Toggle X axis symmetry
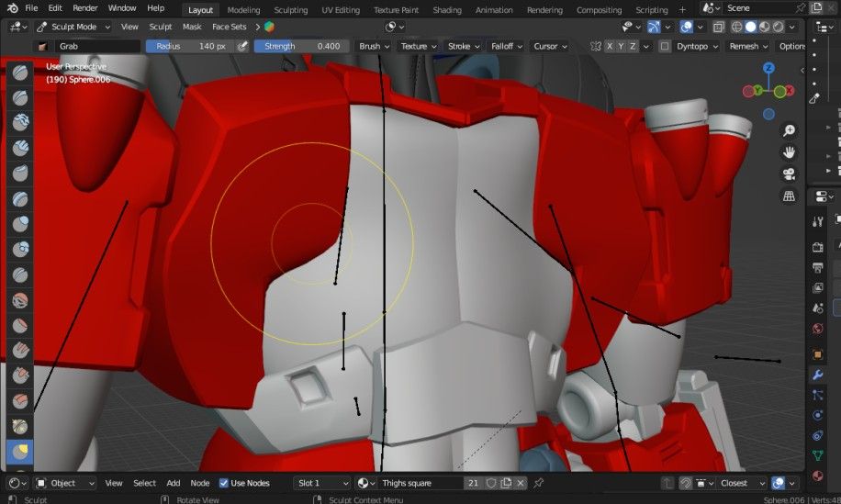This screenshot has height=504, width=841. pos(610,46)
